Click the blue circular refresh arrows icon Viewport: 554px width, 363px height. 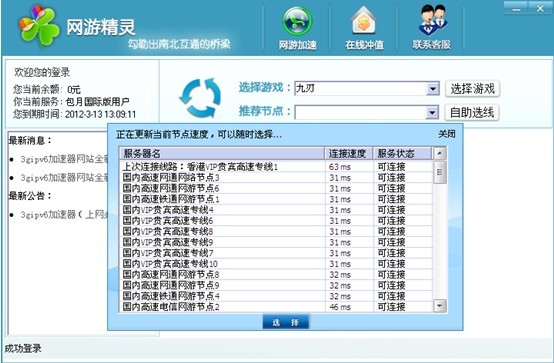pyautogui.click(x=200, y=98)
